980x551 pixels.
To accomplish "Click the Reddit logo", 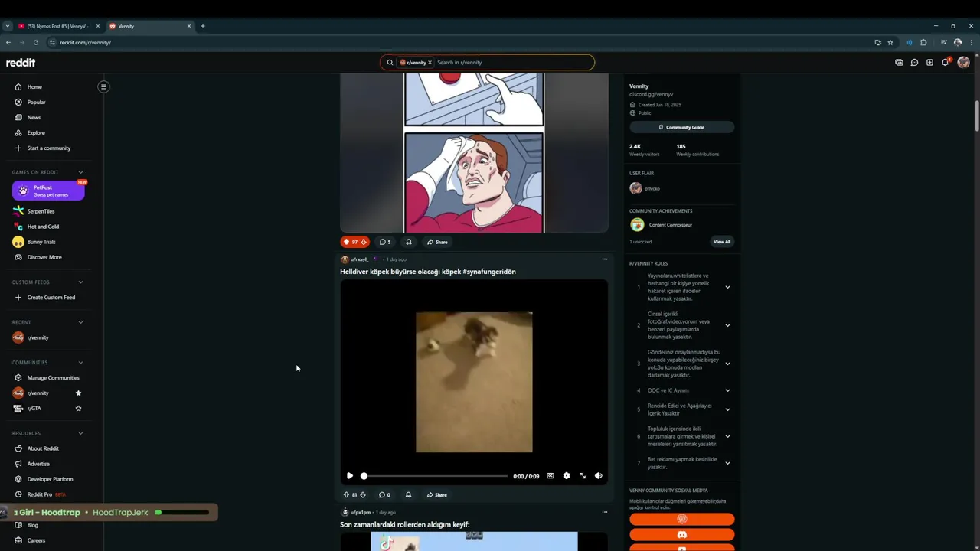I will point(21,63).
